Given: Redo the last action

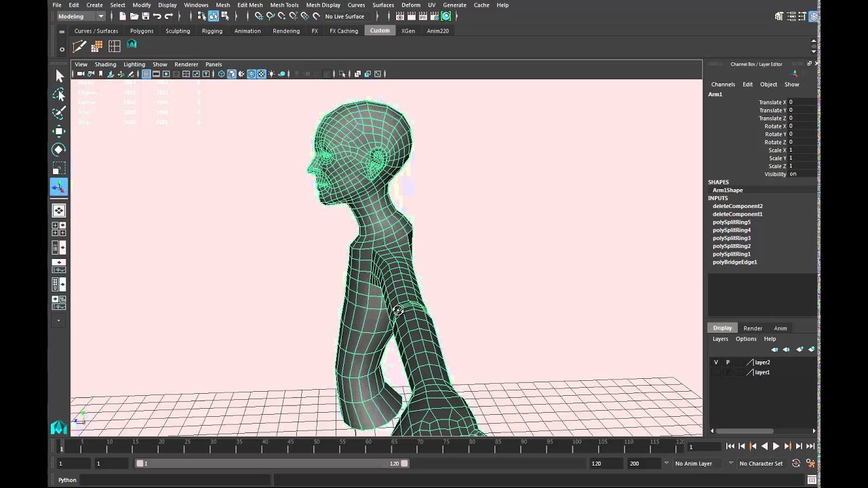Looking at the screenshot, I should pos(170,16).
